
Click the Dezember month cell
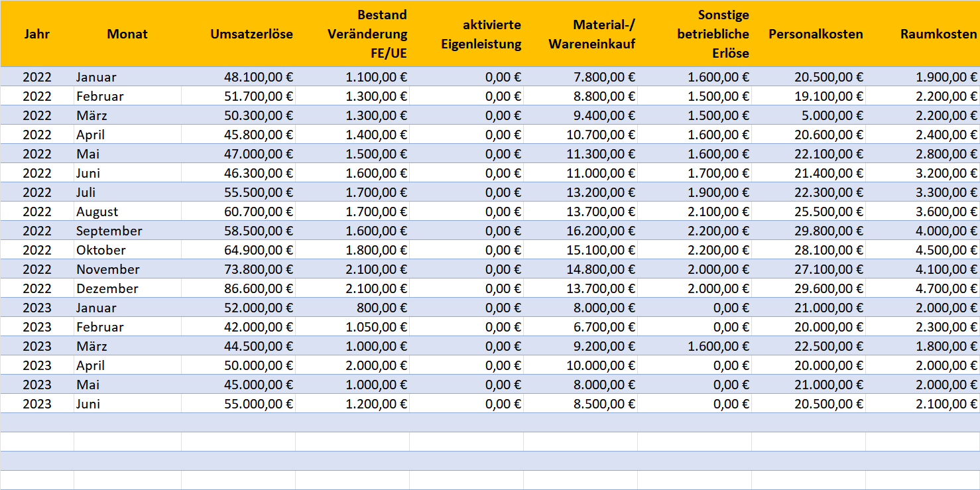click(107, 288)
